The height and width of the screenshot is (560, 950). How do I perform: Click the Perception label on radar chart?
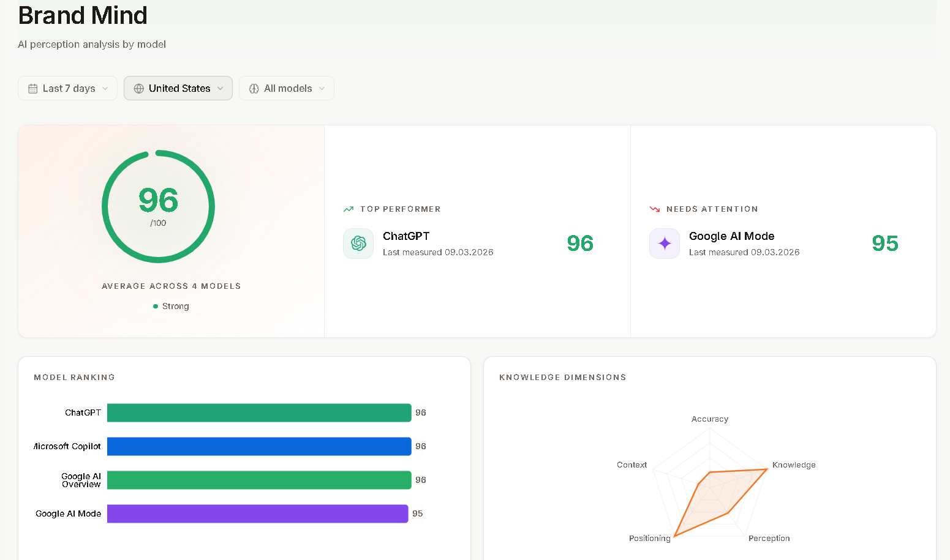pyautogui.click(x=769, y=539)
